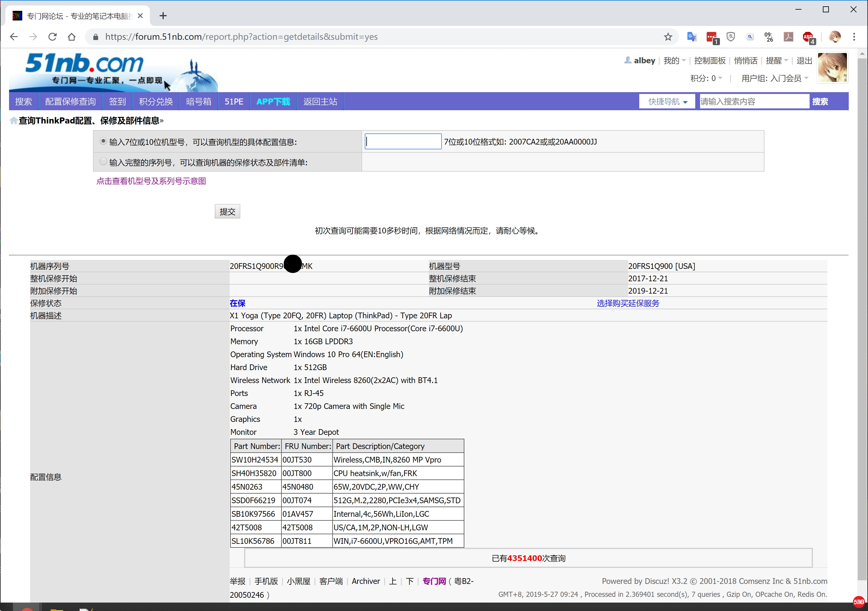Open the 悄悄话 link
The image size is (868, 611).
pyautogui.click(x=746, y=61)
